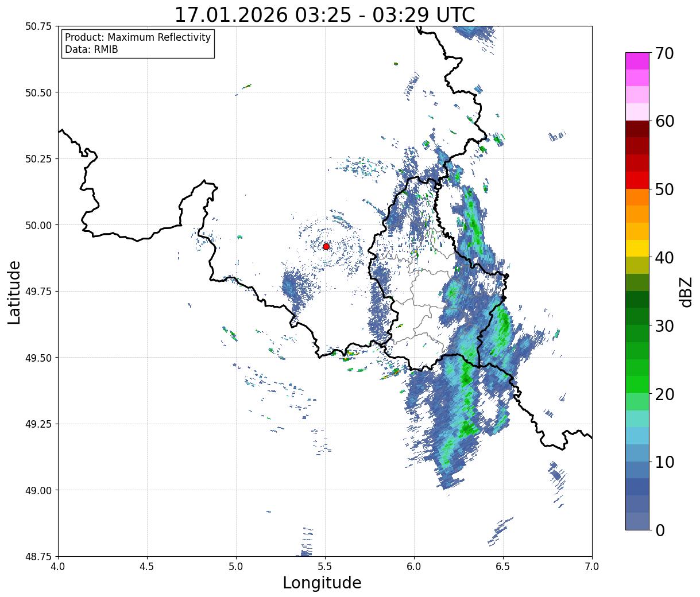
Task: Click the colorbar tick label 40
Action: coord(664,257)
